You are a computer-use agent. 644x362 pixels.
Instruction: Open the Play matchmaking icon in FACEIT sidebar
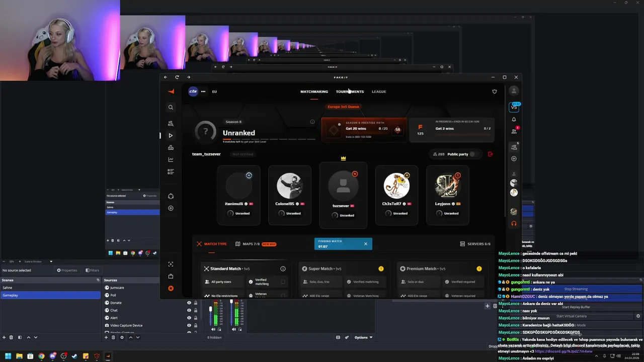click(171, 135)
